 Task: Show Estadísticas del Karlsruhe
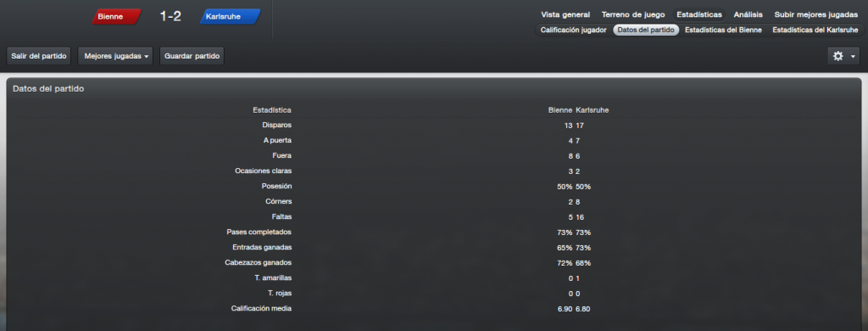point(815,30)
